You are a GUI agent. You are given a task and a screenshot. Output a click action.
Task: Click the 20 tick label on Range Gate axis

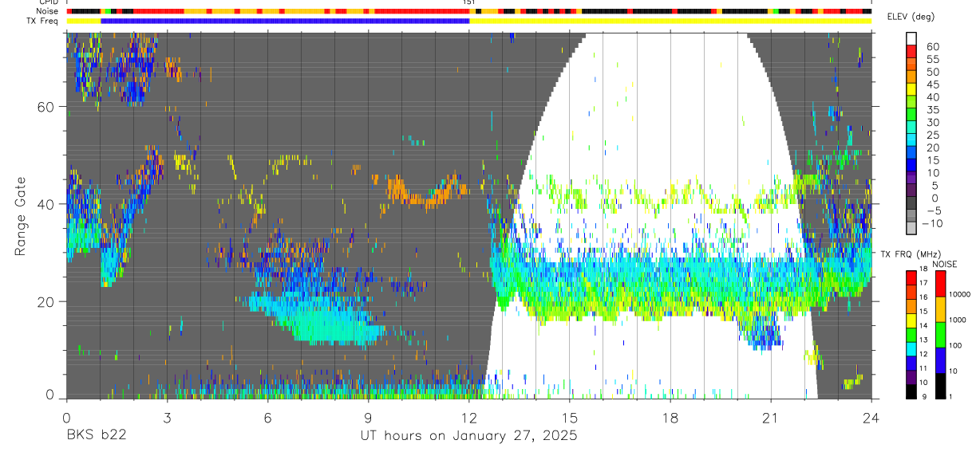click(45, 302)
